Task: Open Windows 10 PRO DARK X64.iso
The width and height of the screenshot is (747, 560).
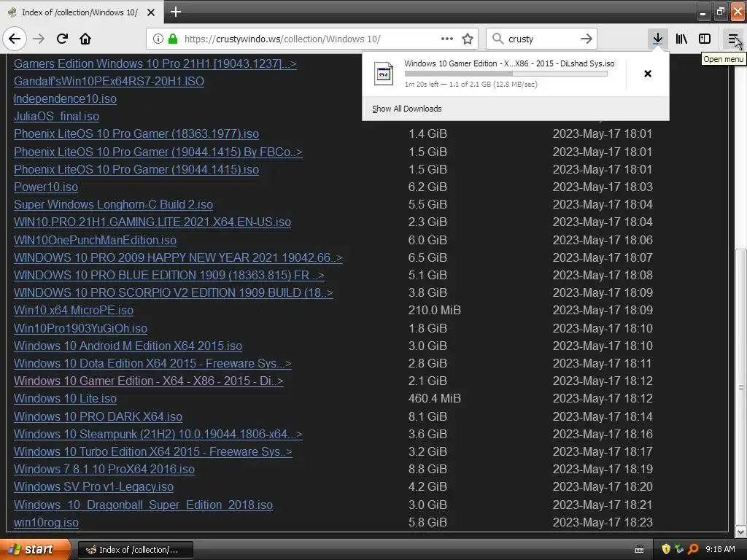Action: click(x=98, y=416)
